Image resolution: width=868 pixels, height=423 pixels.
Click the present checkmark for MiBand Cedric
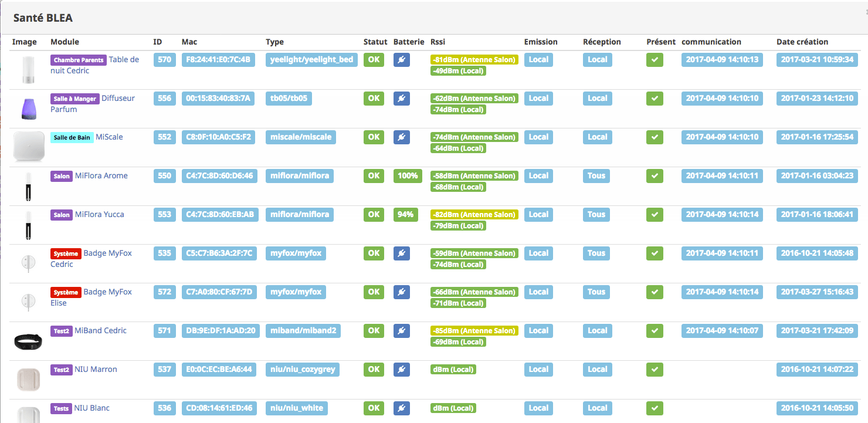(655, 330)
